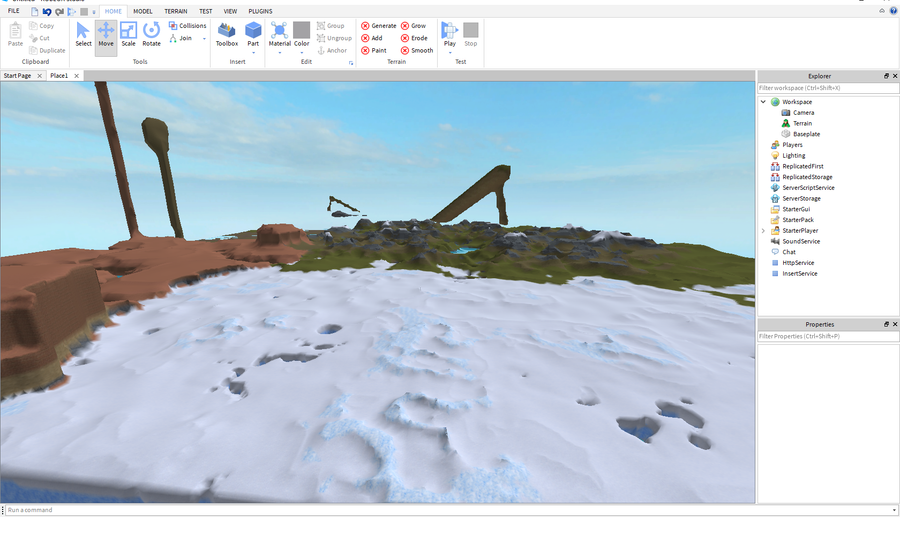Undock the Explorer panel
900x533 pixels.
886,76
